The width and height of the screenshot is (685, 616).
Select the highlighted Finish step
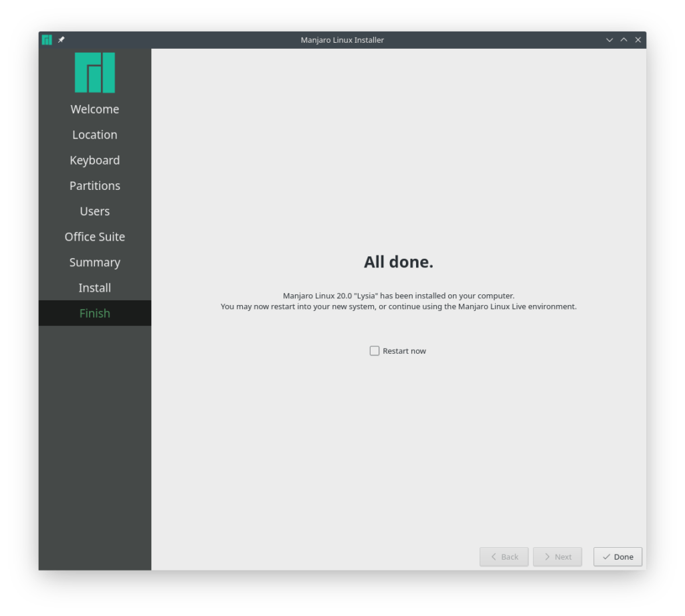pyautogui.click(x=95, y=313)
